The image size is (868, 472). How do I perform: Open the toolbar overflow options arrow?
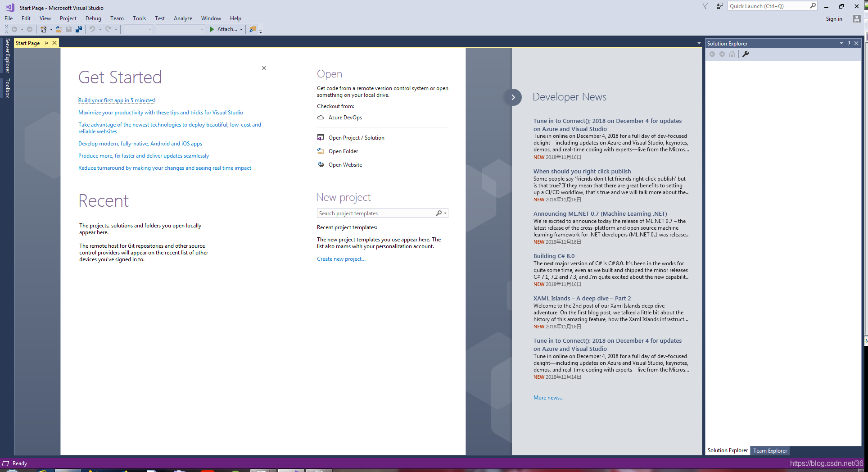coord(261,31)
